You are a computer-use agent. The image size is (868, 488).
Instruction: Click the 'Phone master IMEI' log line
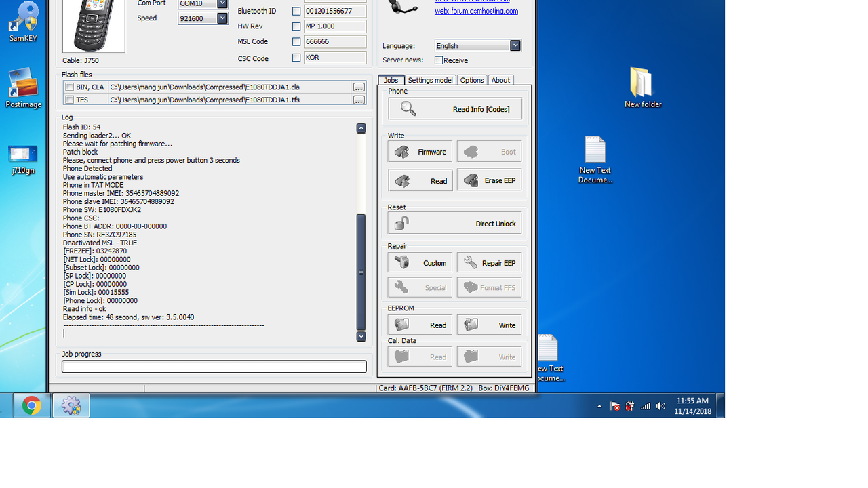[121, 193]
